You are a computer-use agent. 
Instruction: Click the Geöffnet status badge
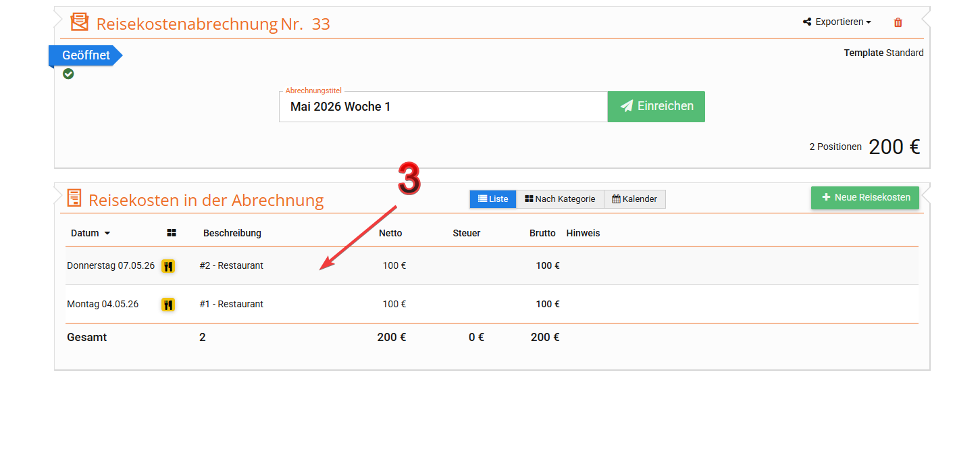85,55
